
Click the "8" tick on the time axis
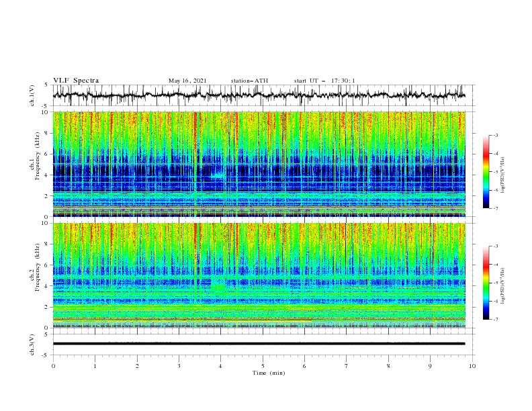click(388, 366)
